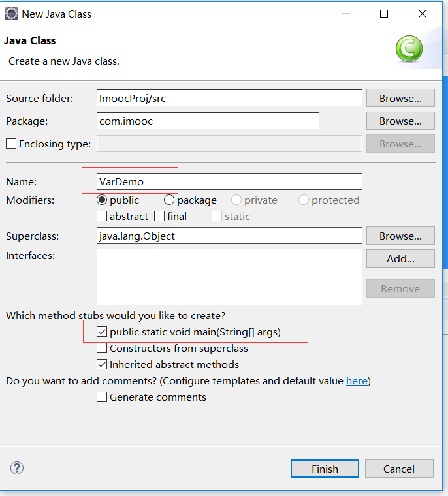Screen dimensions: 448x496
Task: Click the Source folder text field
Action: pos(229,98)
